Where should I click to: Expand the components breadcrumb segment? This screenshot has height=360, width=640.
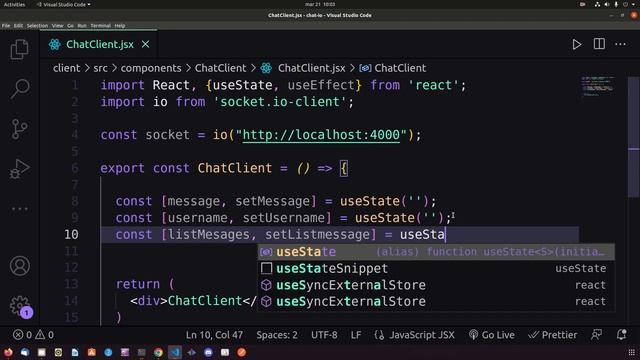tap(151, 68)
